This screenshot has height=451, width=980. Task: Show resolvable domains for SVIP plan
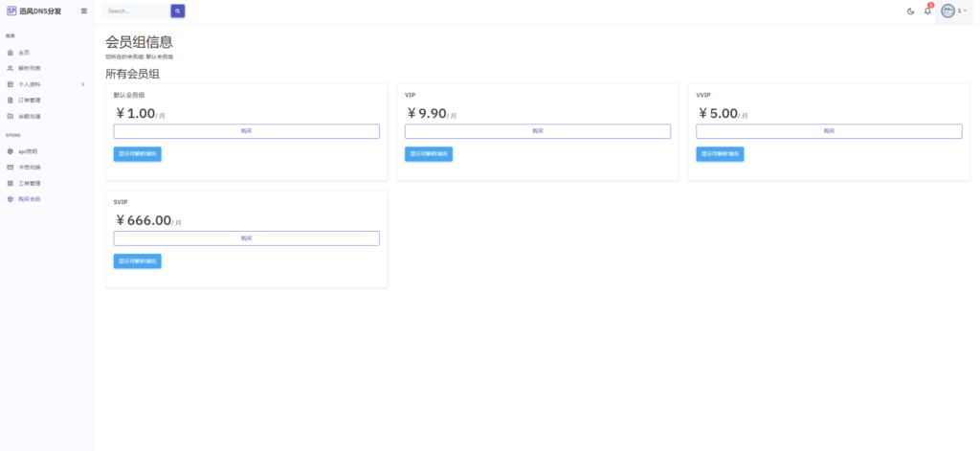(137, 261)
